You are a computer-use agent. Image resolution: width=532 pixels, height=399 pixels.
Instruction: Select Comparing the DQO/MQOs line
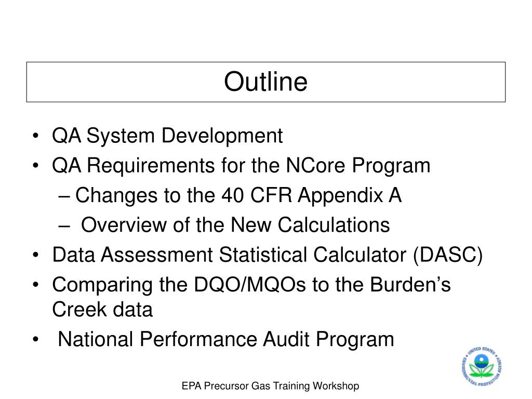251,285
